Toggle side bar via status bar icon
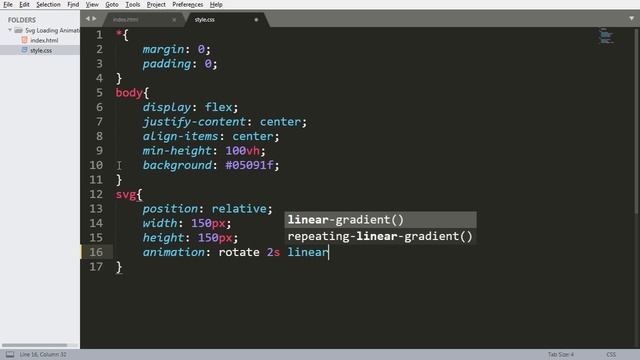Image resolution: width=640 pixels, height=360 pixels. (x=10, y=354)
